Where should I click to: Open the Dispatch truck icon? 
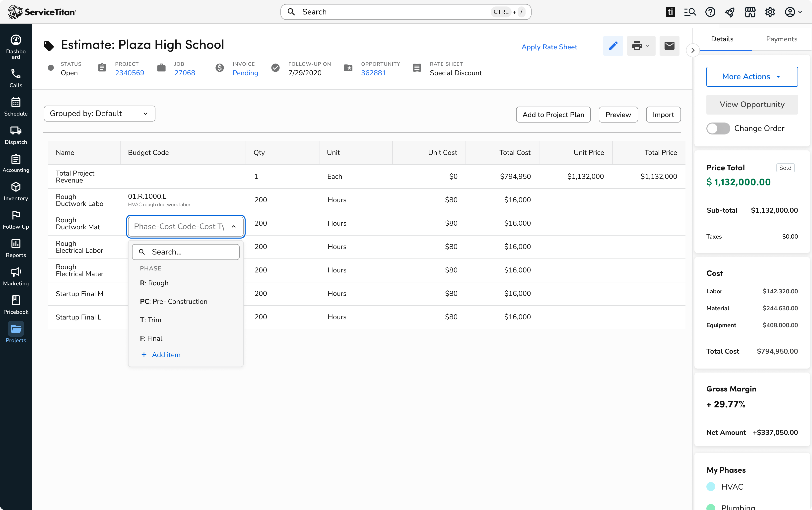click(x=16, y=131)
